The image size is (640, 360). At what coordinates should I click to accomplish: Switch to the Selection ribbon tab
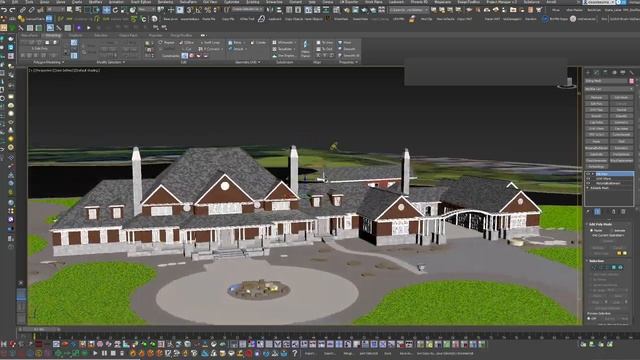pos(101,36)
